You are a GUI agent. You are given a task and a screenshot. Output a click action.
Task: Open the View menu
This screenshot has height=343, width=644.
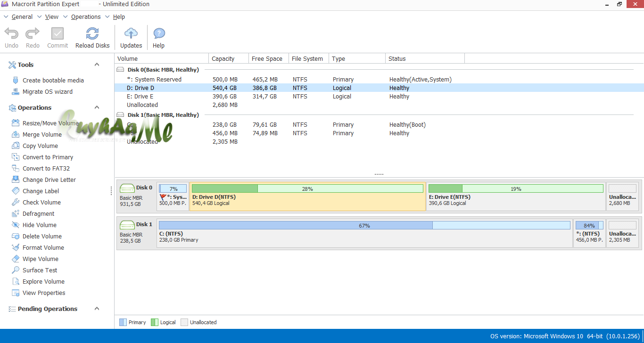52,17
